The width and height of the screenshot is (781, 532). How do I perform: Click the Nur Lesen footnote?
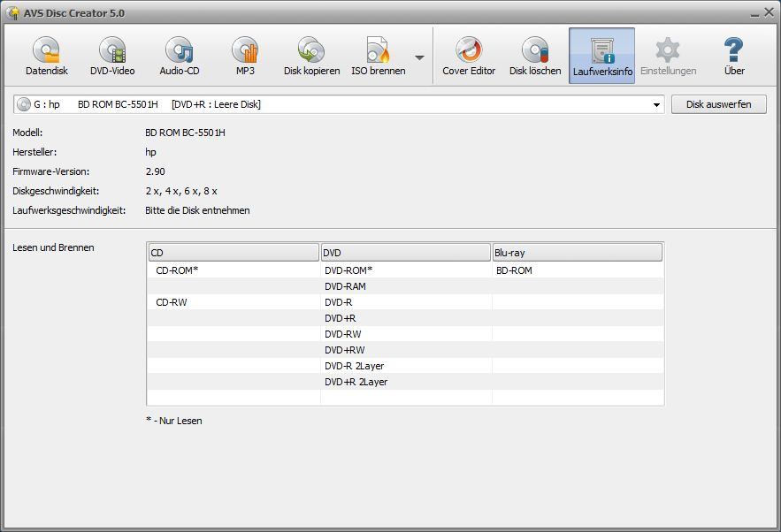coord(174,421)
